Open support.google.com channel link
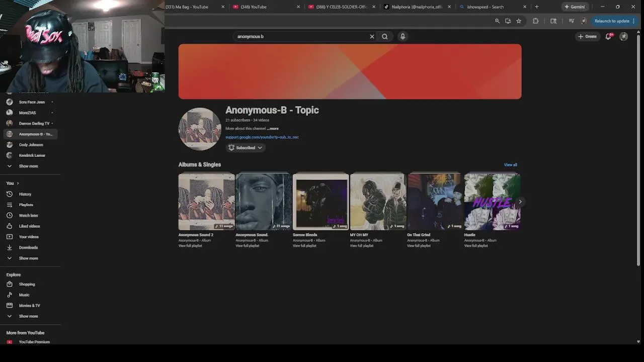Screen dimensions: 644x362 point(262,137)
